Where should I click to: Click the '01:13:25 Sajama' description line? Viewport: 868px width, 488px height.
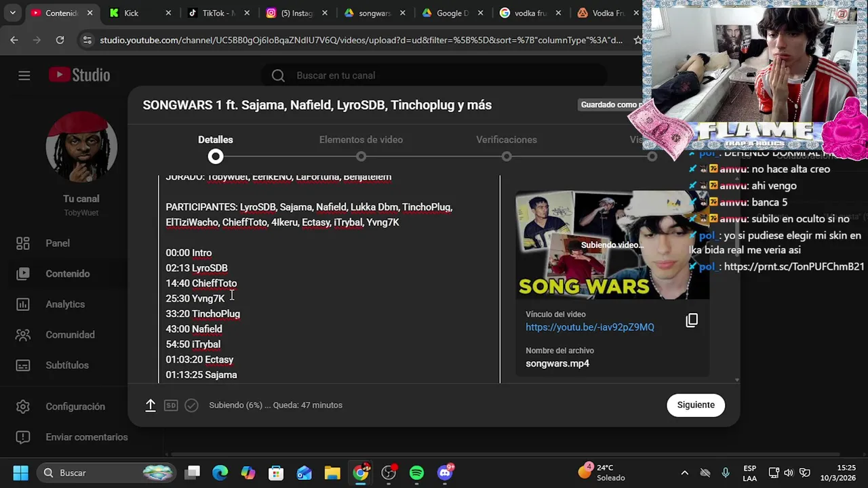pos(201,375)
